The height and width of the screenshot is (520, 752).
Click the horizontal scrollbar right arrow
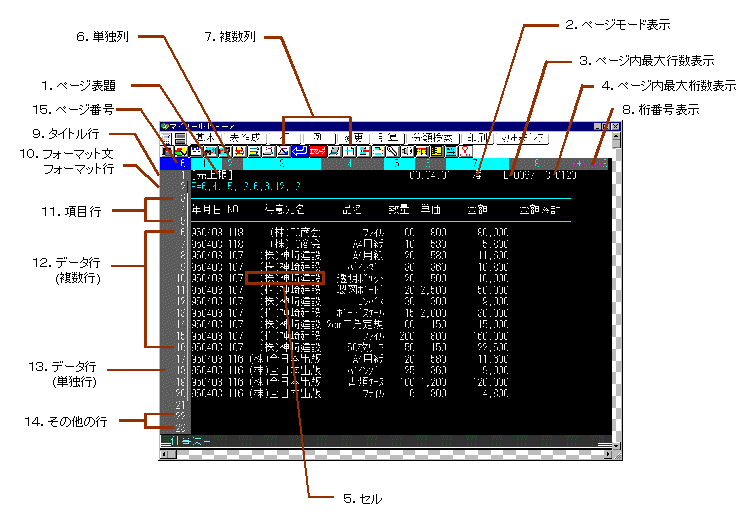pyautogui.click(x=608, y=454)
